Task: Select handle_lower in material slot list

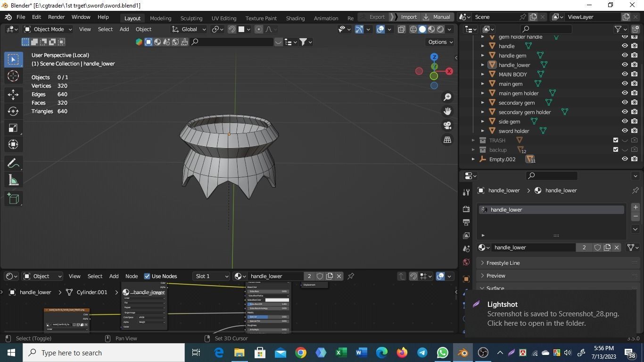Action: click(x=552, y=210)
